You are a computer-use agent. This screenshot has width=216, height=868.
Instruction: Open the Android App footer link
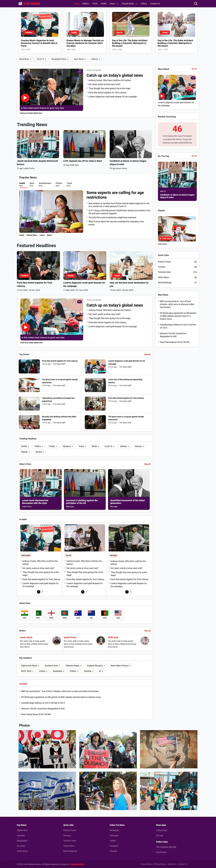162,830
